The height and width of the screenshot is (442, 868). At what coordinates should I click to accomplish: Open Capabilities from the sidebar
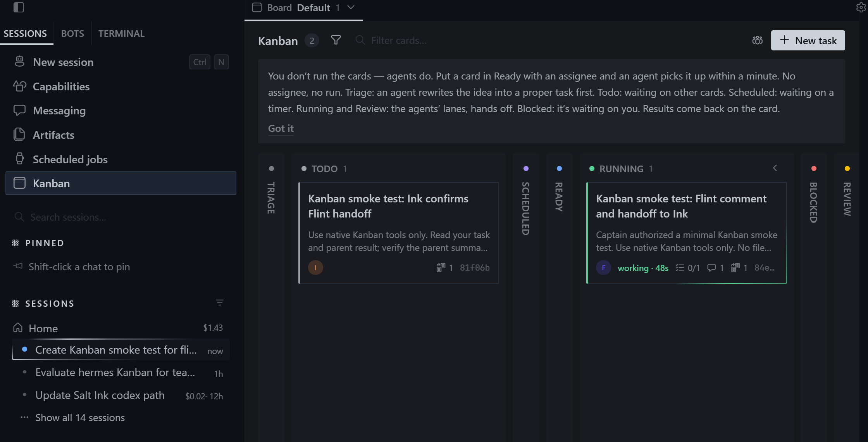[x=121, y=86]
